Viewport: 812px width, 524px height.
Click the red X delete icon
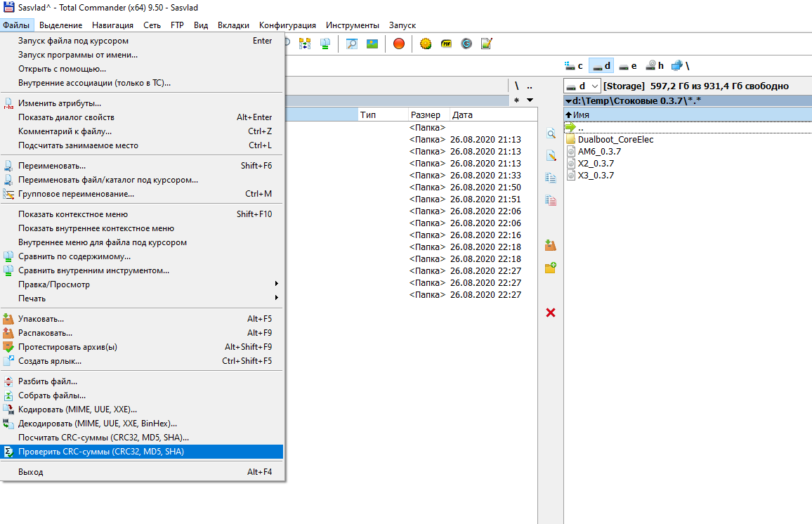[x=551, y=313]
